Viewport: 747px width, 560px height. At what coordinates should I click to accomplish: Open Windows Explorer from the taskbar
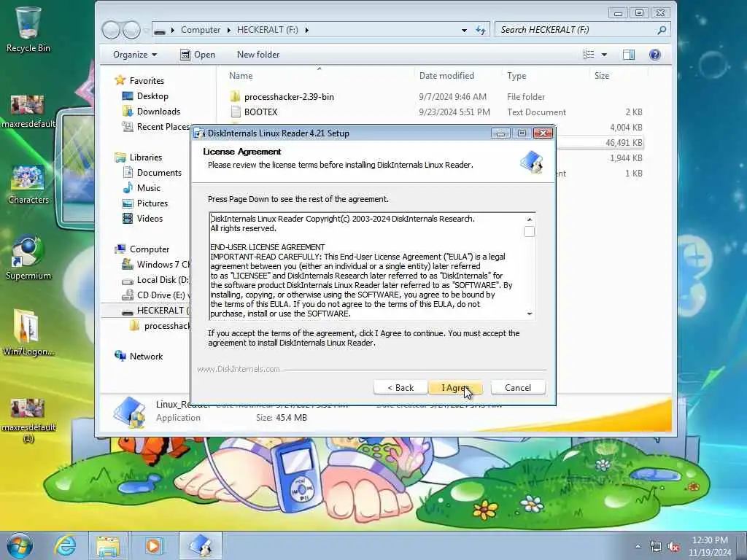(108, 545)
